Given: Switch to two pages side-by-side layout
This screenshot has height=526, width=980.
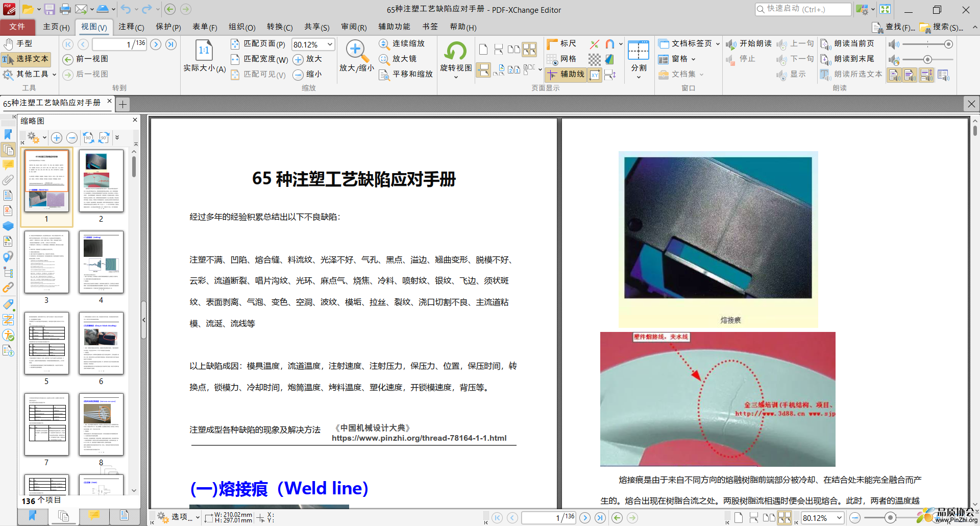Looking at the screenshot, I should 514,49.
